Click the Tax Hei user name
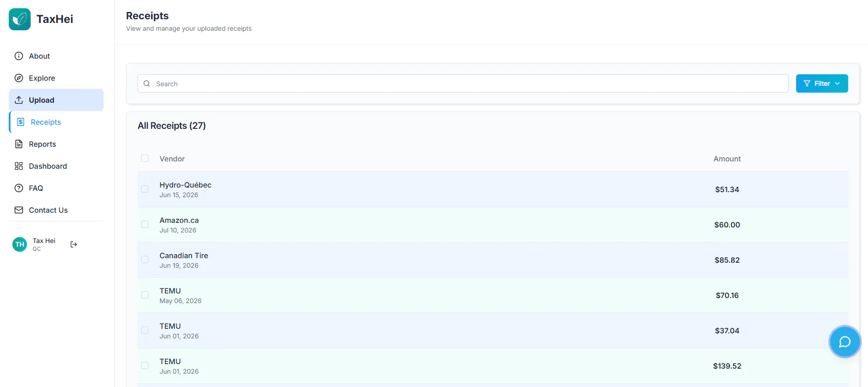 44,241
